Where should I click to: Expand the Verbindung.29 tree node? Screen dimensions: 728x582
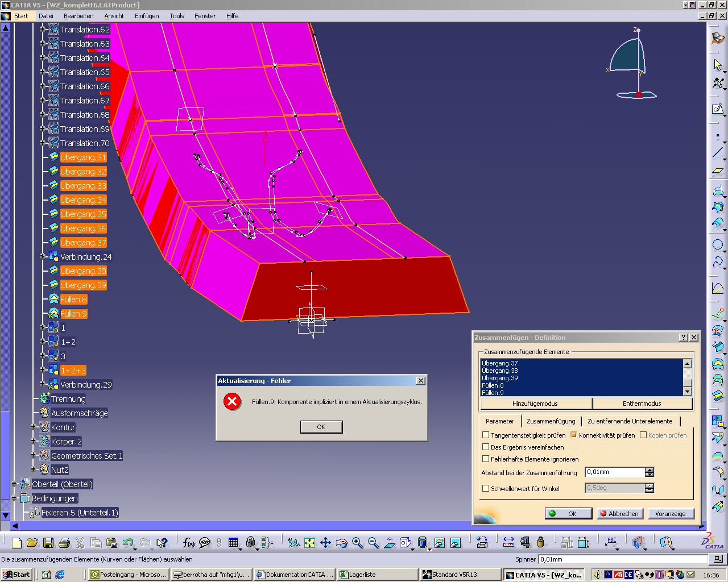43,385
